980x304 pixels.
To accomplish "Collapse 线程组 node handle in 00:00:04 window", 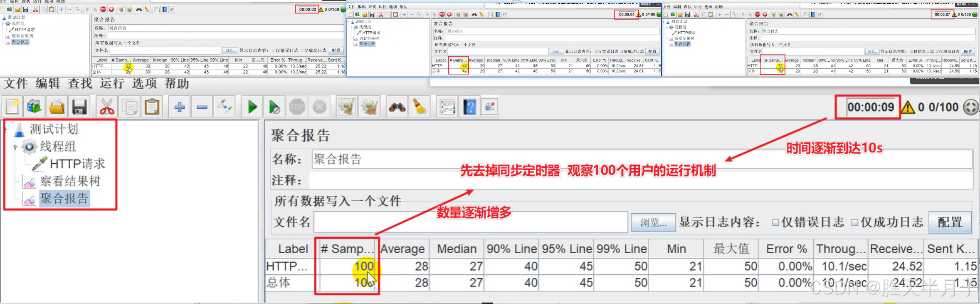I will coord(352,27).
